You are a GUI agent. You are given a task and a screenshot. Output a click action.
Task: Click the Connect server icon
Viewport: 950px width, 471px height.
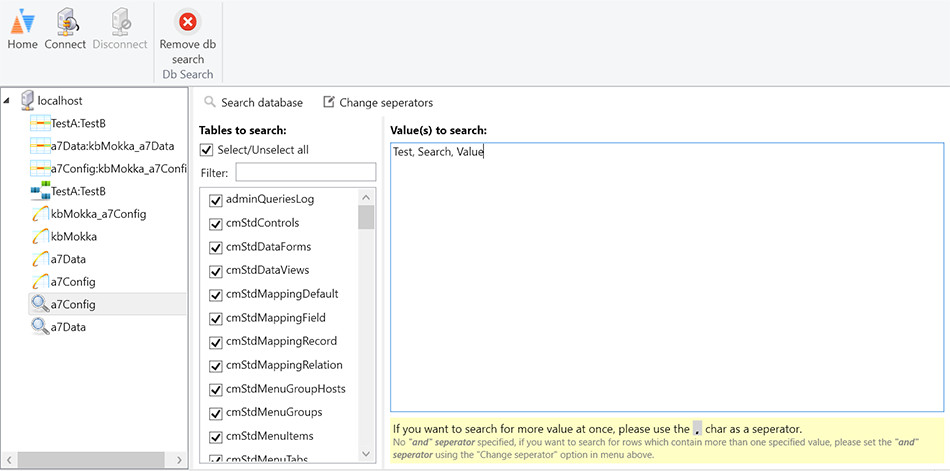tap(65, 22)
